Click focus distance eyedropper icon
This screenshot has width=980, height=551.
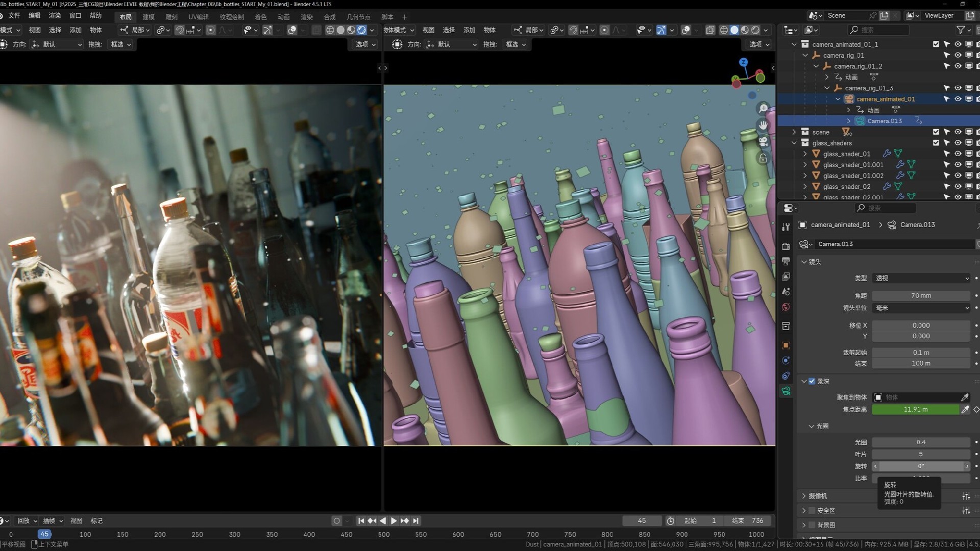point(965,410)
